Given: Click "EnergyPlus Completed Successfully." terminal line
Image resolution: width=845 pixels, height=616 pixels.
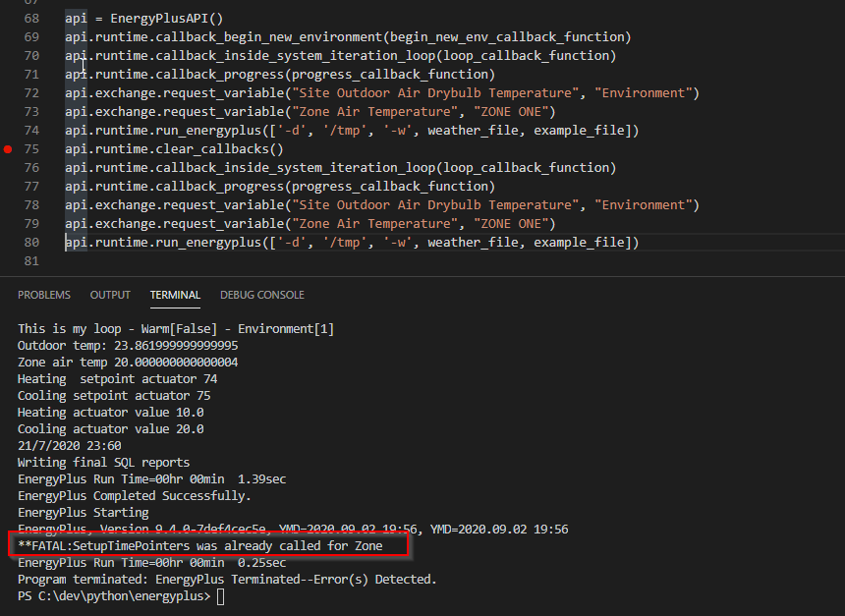Looking at the screenshot, I should coord(135,496).
